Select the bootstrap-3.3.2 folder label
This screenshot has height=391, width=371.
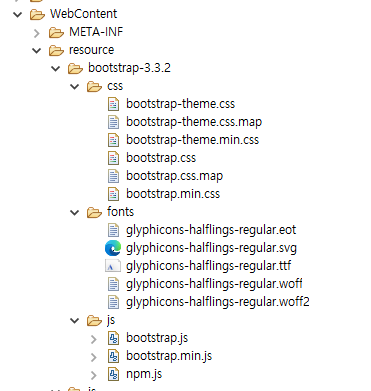point(129,68)
